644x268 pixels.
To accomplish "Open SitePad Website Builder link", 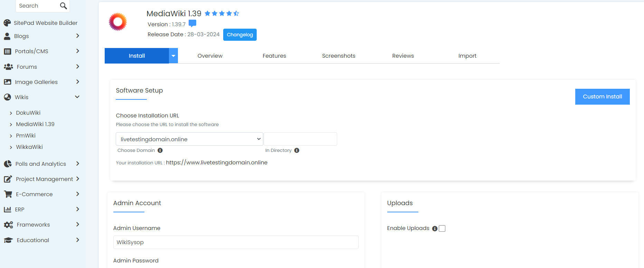I will 46,23.
